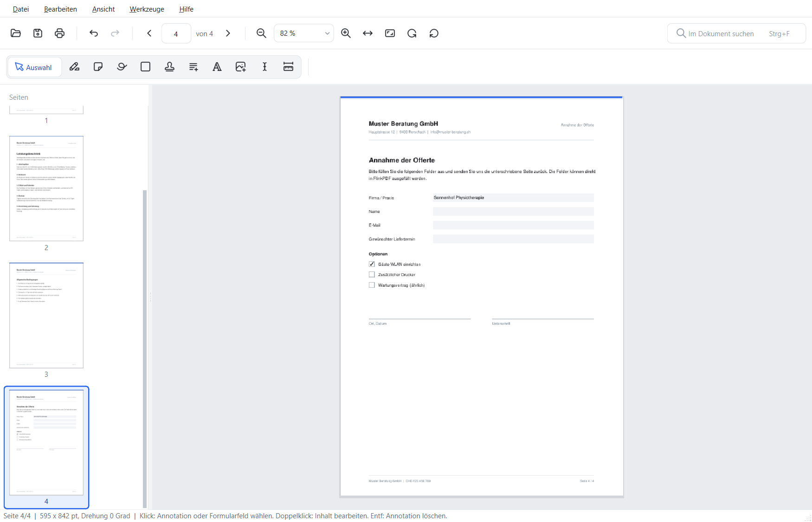Zoom out of the document

[262, 33]
